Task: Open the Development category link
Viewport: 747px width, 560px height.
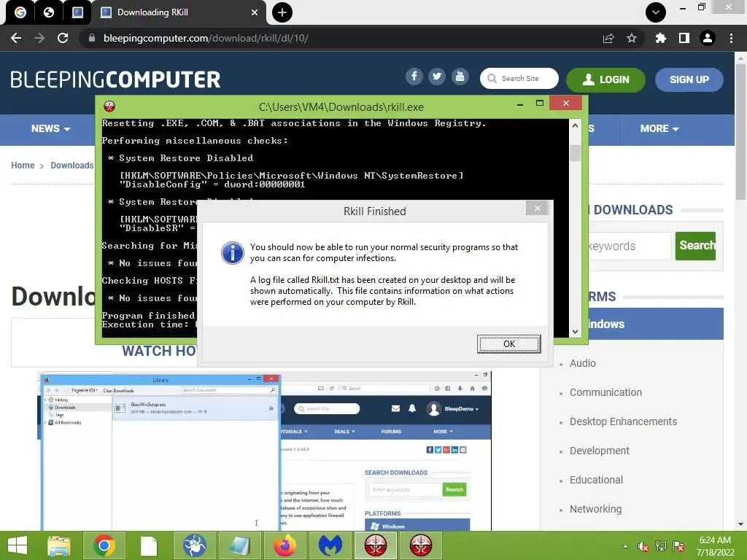Action: pyautogui.click(x=600, y=451)
